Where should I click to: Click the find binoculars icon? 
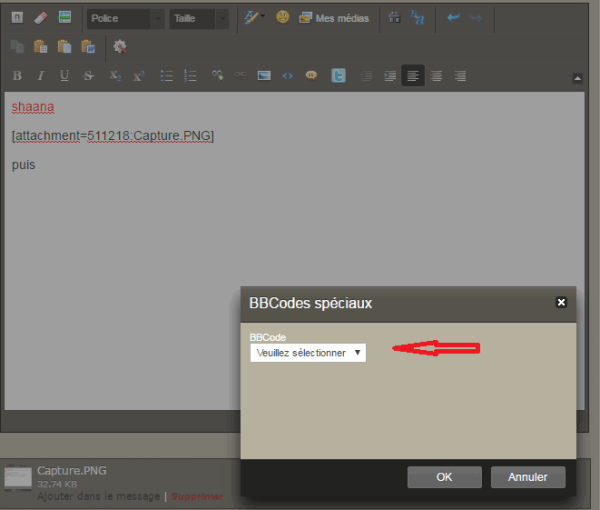click(394, 17)
